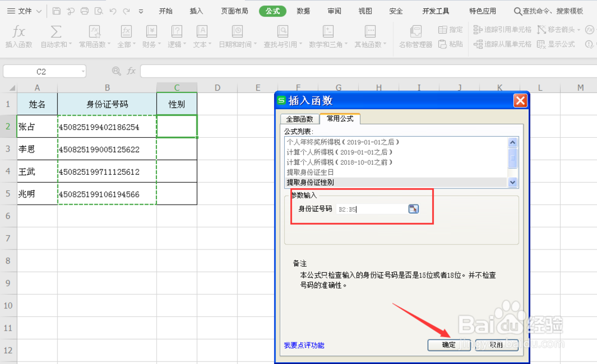
Task: Select the Common Formulas (常用公式) dialog tab
Action: 340,118
